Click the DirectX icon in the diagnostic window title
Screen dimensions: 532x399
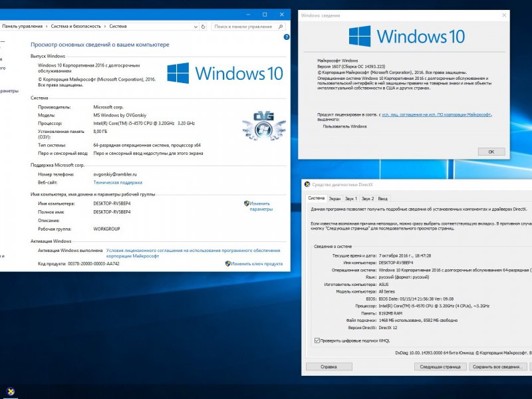(307, 185)
